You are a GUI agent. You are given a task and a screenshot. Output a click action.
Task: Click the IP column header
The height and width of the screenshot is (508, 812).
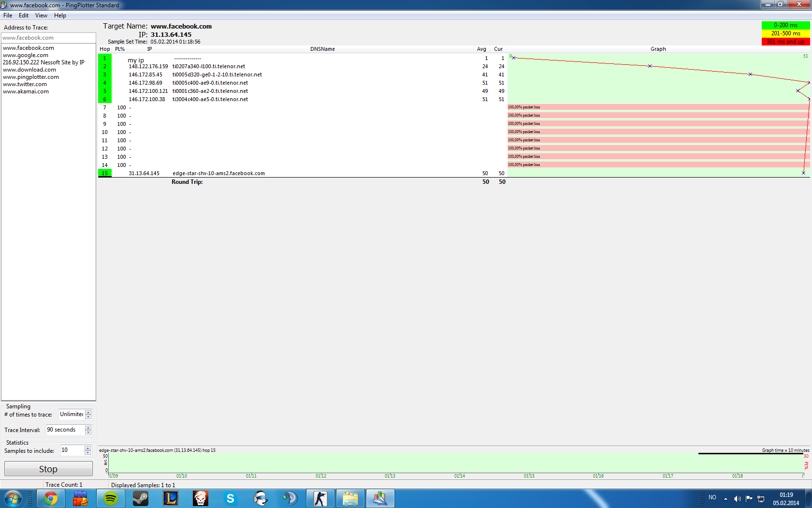(x=149, y=49)
